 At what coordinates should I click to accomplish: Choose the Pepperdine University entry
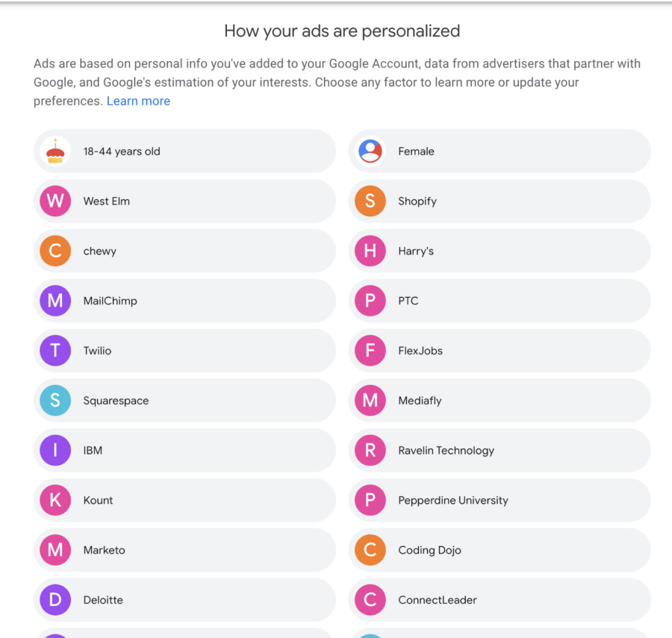500,500
